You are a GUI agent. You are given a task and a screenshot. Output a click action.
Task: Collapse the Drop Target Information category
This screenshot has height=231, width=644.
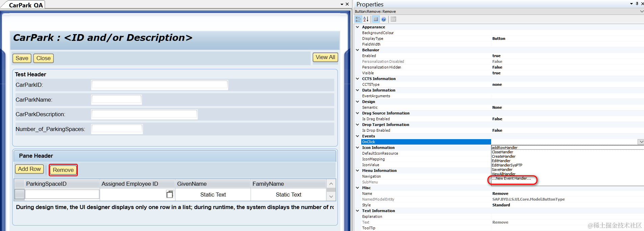tap(358, 125)
